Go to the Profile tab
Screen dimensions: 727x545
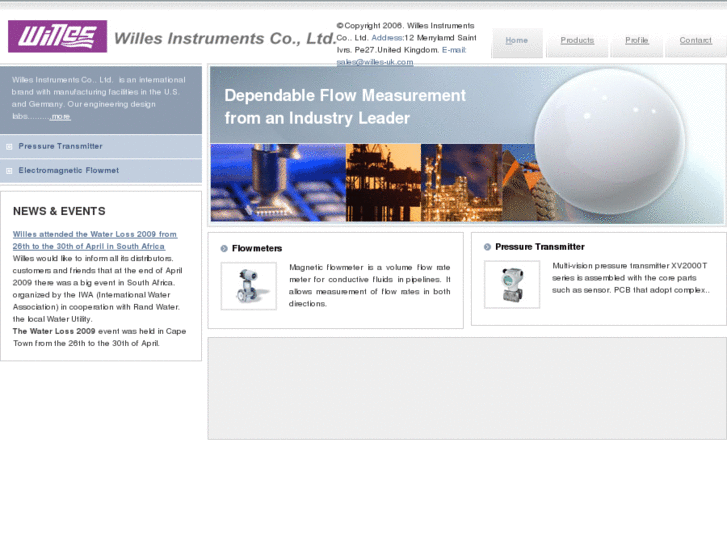point(637,40)
